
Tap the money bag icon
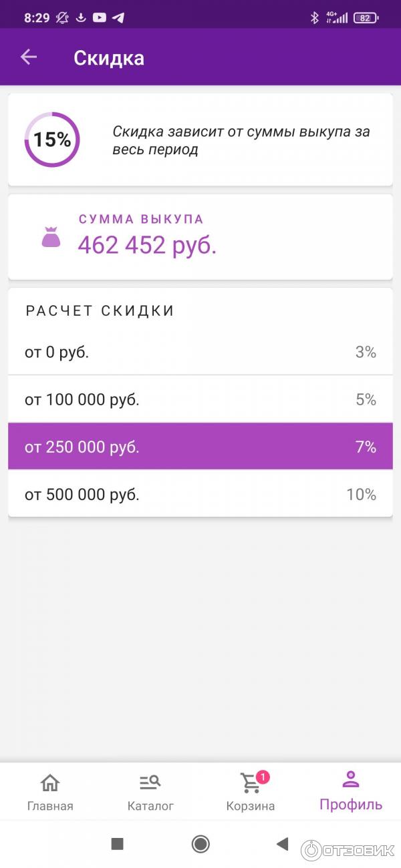click(x=51, y=238)
